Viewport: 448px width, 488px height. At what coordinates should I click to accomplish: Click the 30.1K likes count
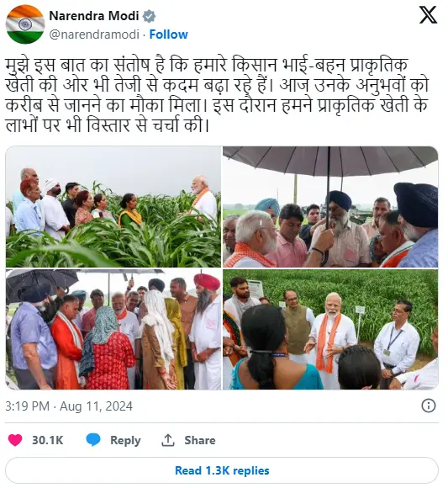click(x=48, y=440)
